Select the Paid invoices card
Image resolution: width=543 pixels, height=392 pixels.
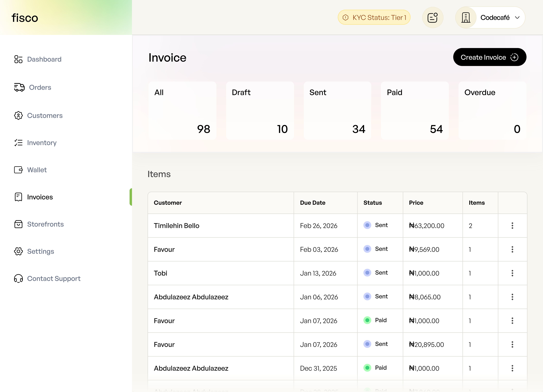pyautogui.click(x=414, y=110)
